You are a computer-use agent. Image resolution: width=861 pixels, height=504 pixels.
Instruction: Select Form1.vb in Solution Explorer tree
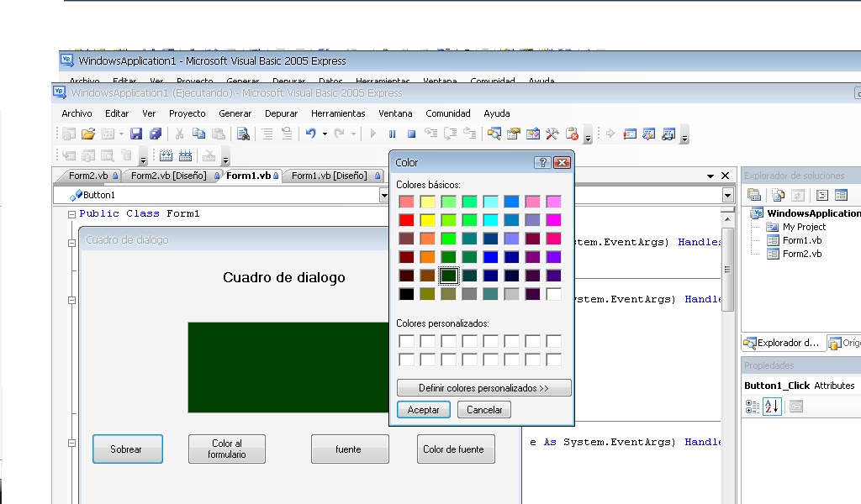[x=801, y=240]
